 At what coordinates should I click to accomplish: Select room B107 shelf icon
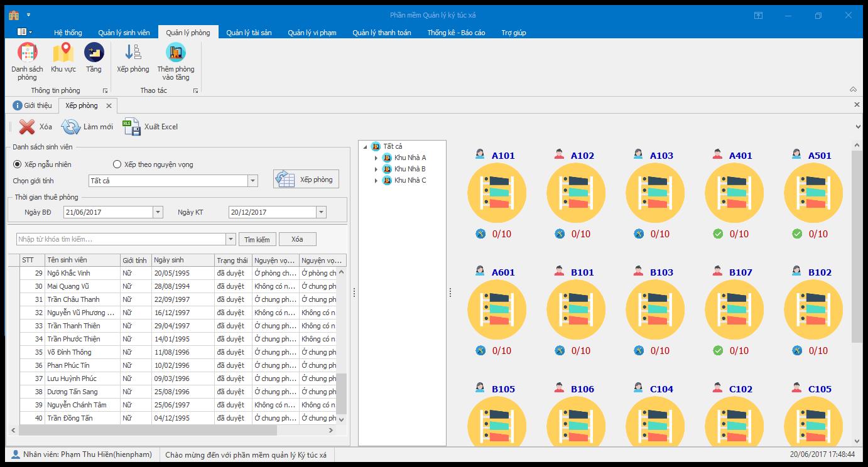(734, 309)
